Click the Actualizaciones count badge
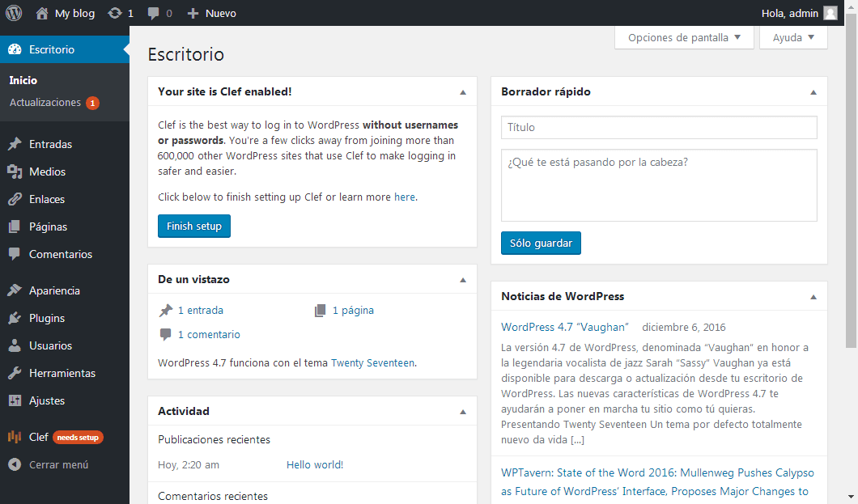The height and width of the screenshot is (504, 858). 92,103
